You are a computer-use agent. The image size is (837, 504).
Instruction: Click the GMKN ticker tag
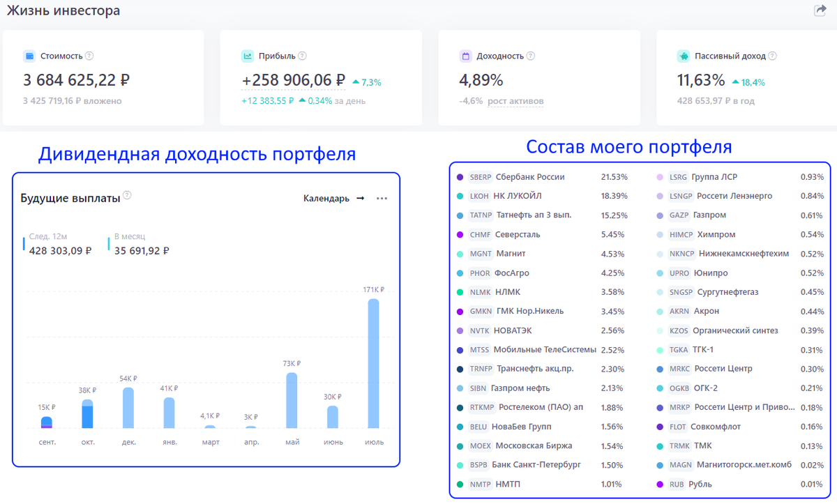click(x=481, y=312)
